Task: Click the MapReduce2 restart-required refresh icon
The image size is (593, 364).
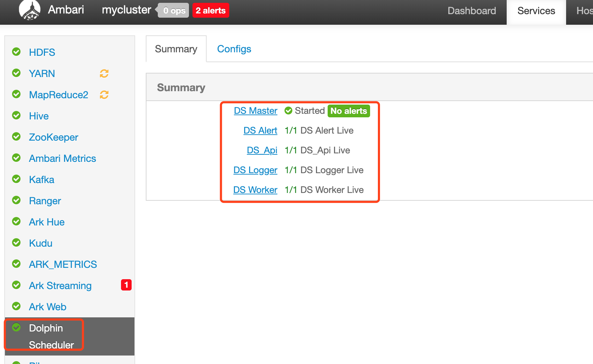Action: [104, 95]
